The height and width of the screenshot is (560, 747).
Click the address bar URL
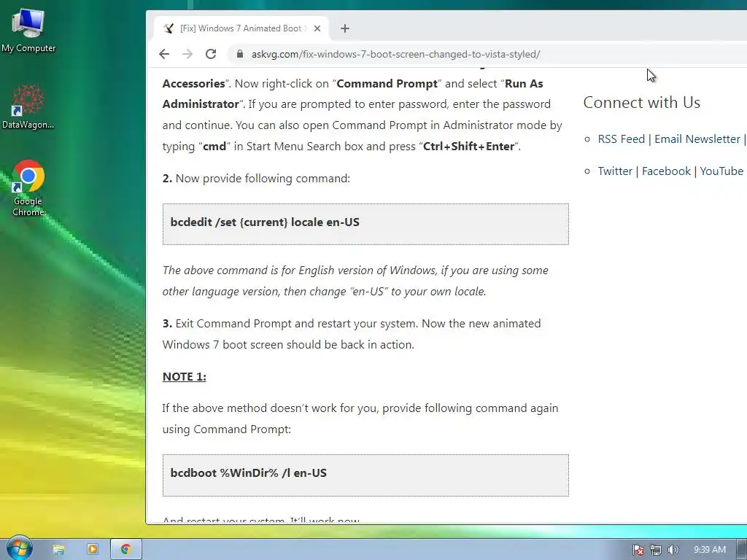pos(395,54)
